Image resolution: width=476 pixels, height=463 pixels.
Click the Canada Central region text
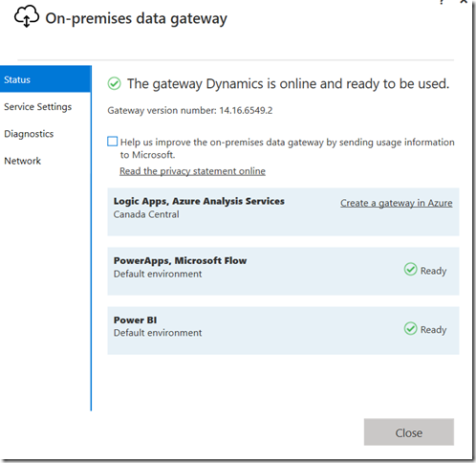pos(146,214)
